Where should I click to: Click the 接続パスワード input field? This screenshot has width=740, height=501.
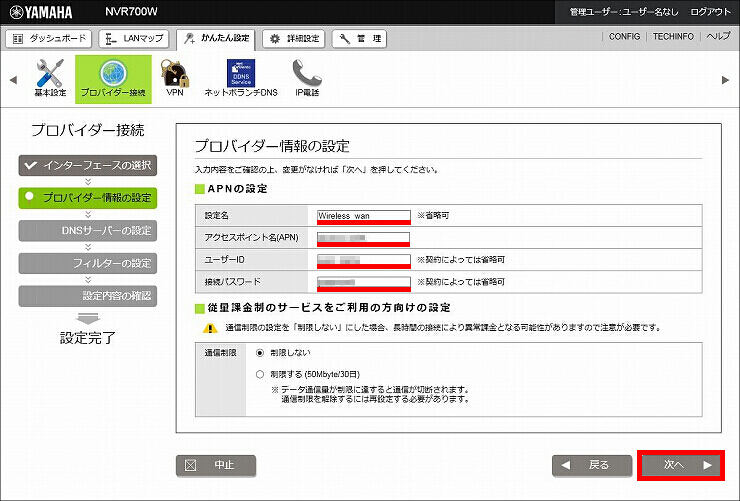[363, 282]
